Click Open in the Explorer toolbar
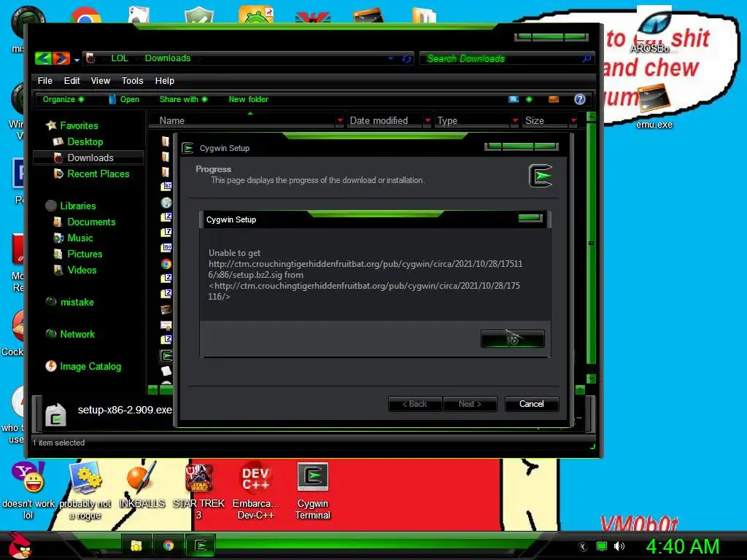The width and height of the screenshot is (747, 560). coord(124,99)
